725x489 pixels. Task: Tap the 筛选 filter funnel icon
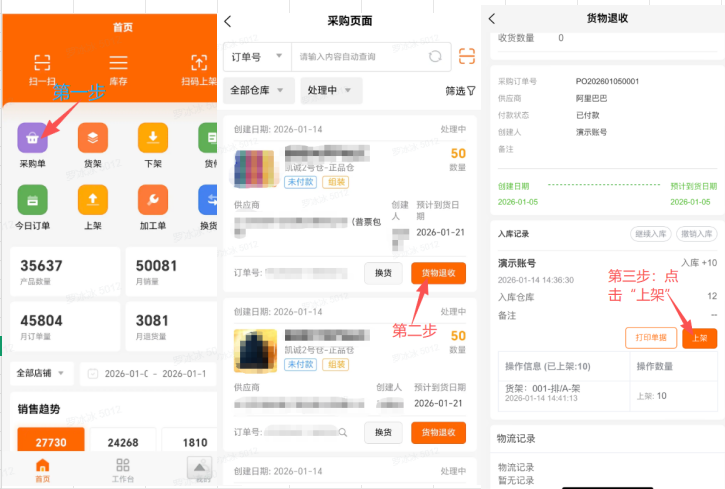pos(461,91)
